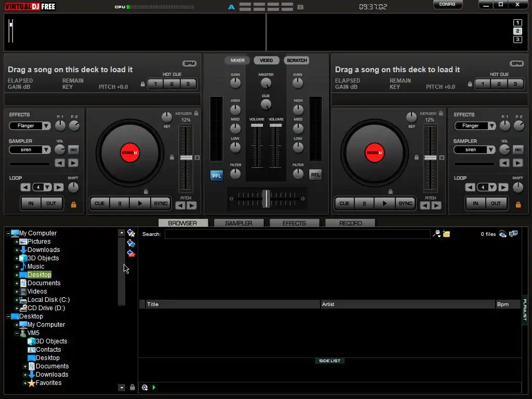Image resolution: width=532 pixels, height=399 pixels.
Task: Click the left deck BPM button
Action: (x=189, y=63)
